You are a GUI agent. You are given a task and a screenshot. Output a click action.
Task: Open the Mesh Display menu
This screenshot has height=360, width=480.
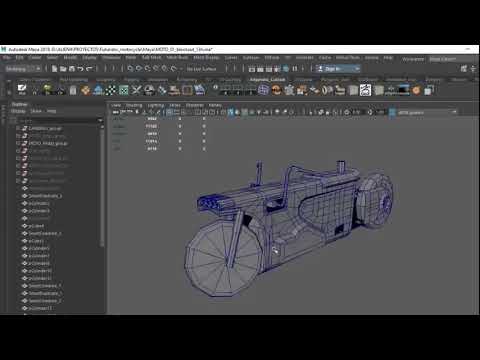point(206,57)
